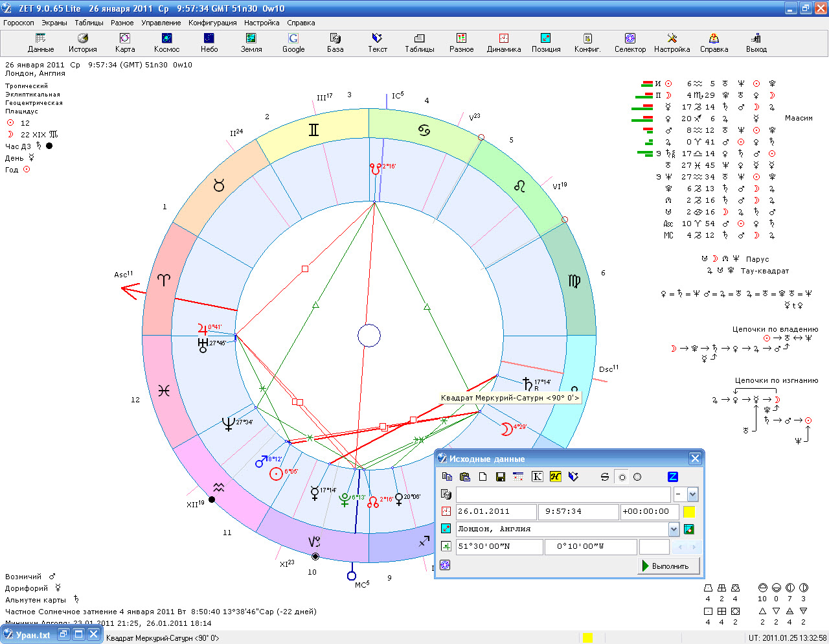Select the small circle chart-type toggle
Viewport: 829px width, 644px height.
coord(622,477)
